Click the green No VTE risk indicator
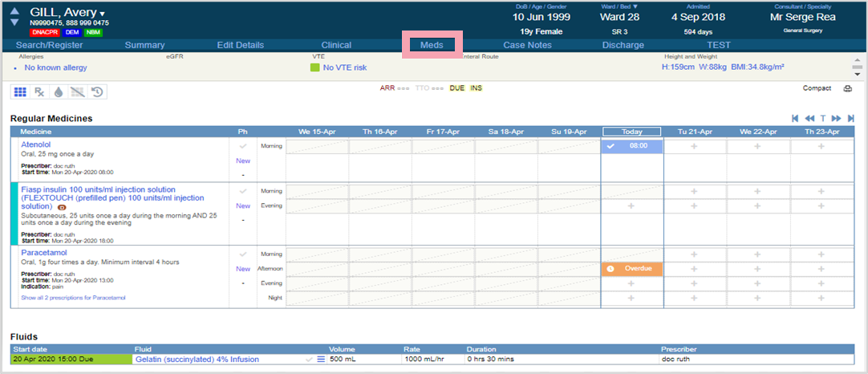 [x=315, y=68]
